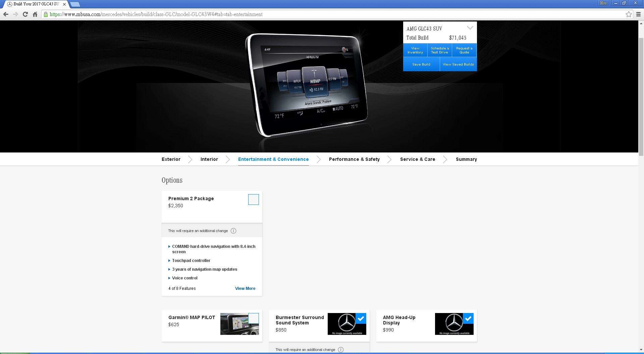The height and width of the screenshot is (354, 644).
Task: Open Service & Care tab
Action: [x=418, y=159]
